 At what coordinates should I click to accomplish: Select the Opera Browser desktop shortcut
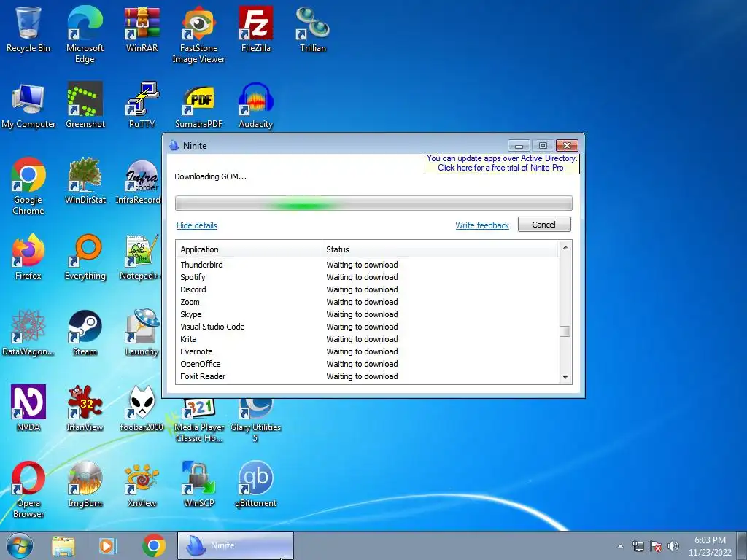click(28, 489)
